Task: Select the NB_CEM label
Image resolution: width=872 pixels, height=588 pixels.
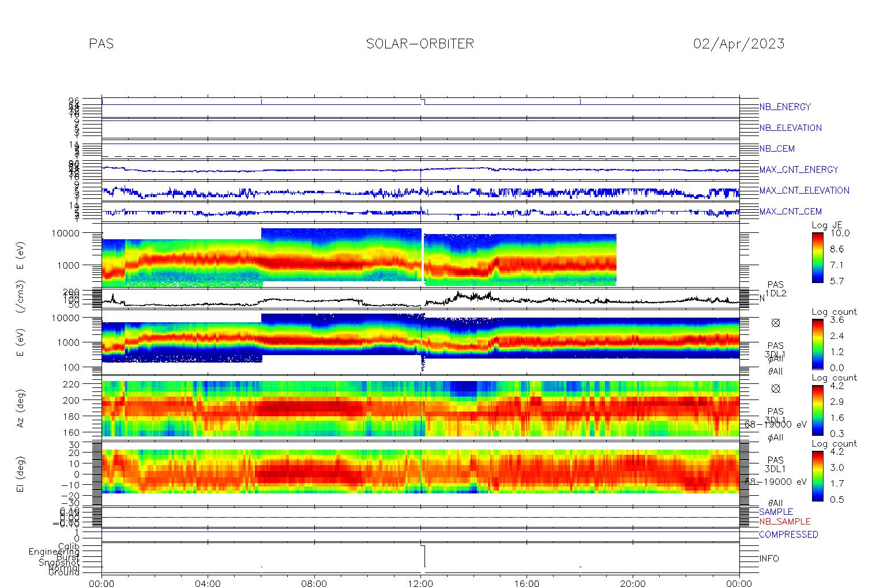Action: pos(777,149)
